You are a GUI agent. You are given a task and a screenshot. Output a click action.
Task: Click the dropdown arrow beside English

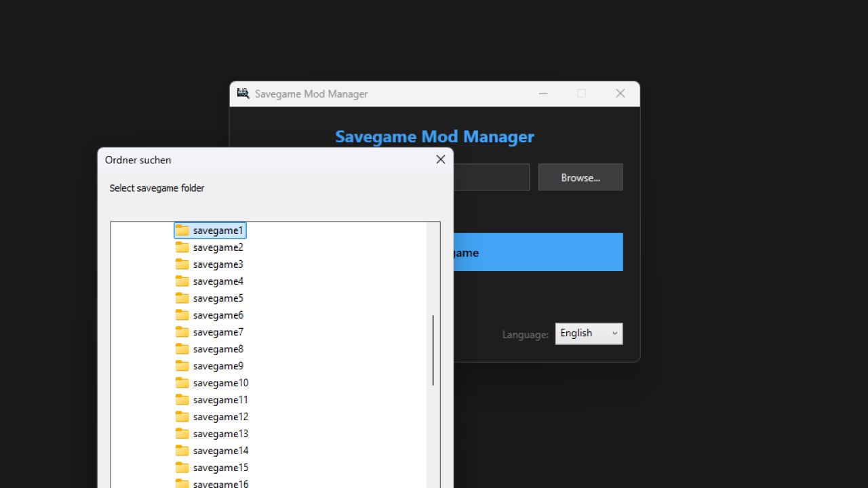pos(615,333)
